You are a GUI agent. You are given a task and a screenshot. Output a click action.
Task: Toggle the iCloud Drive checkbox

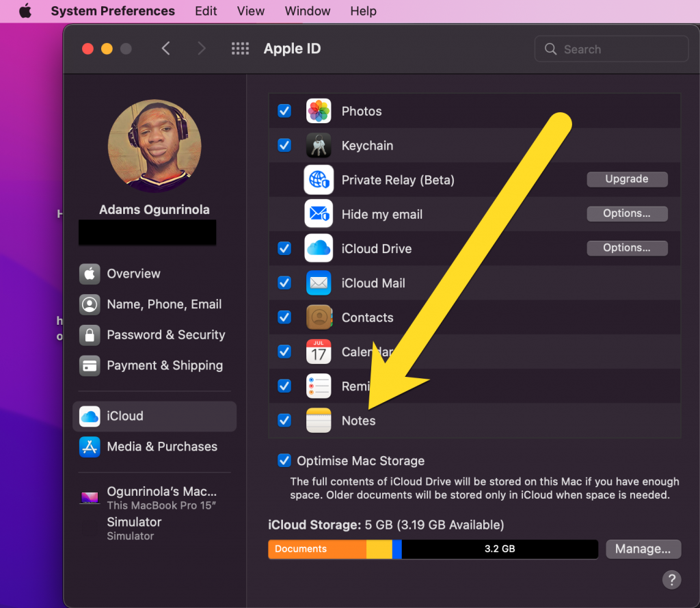pos(284,248)
